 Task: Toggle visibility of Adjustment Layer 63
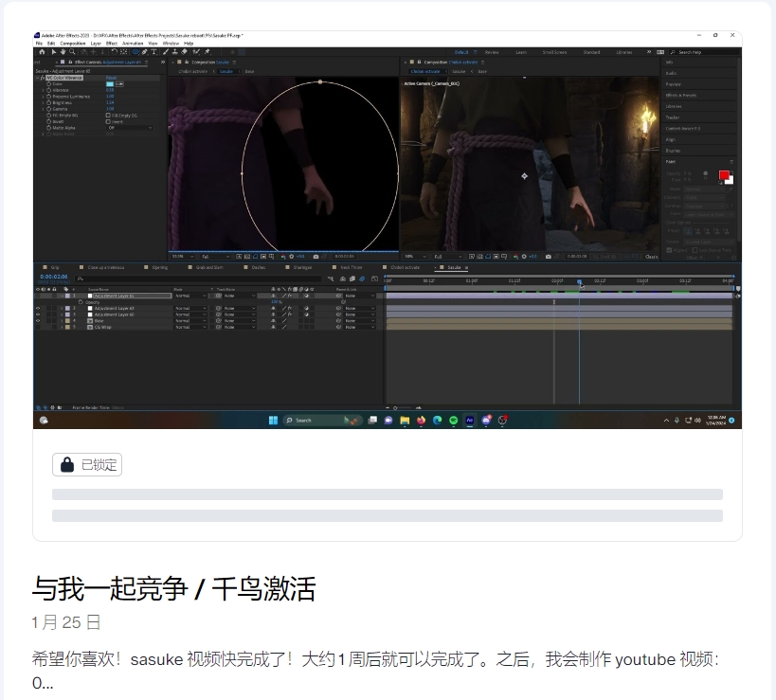click(38, 308)
